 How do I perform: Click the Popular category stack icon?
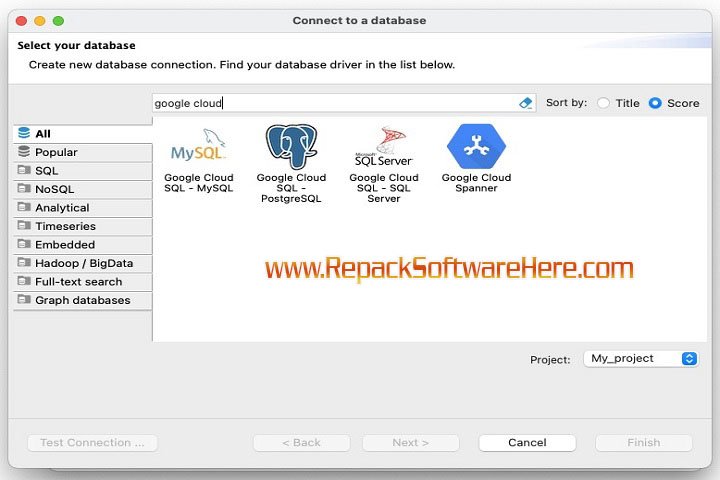24,152
